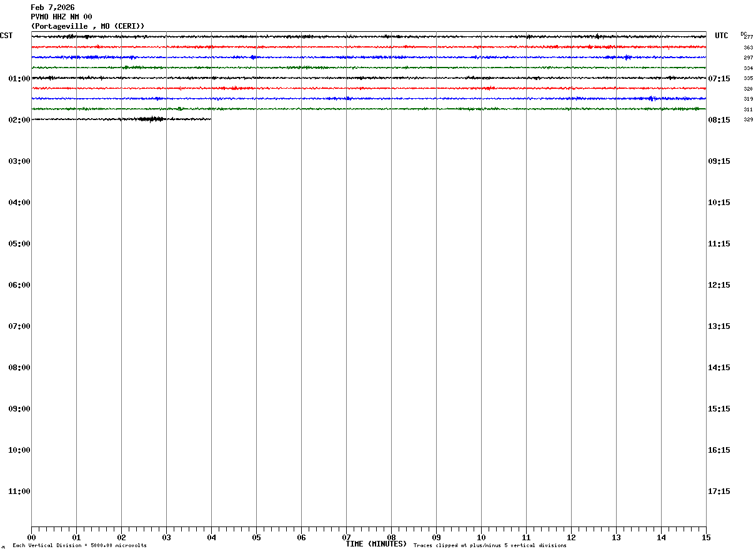
Task: Click the 03:00 CST time label
Action: (19, 161)
